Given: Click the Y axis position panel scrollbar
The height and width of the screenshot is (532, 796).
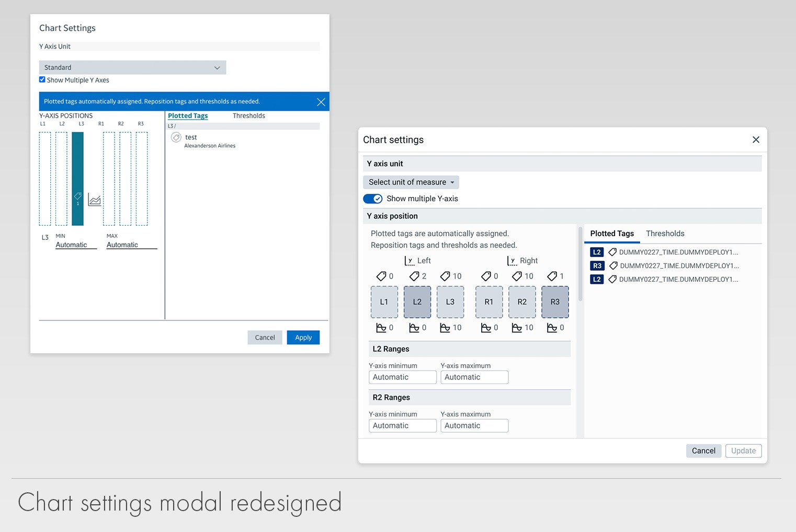Looking at the screenshot, I should 580,264.
